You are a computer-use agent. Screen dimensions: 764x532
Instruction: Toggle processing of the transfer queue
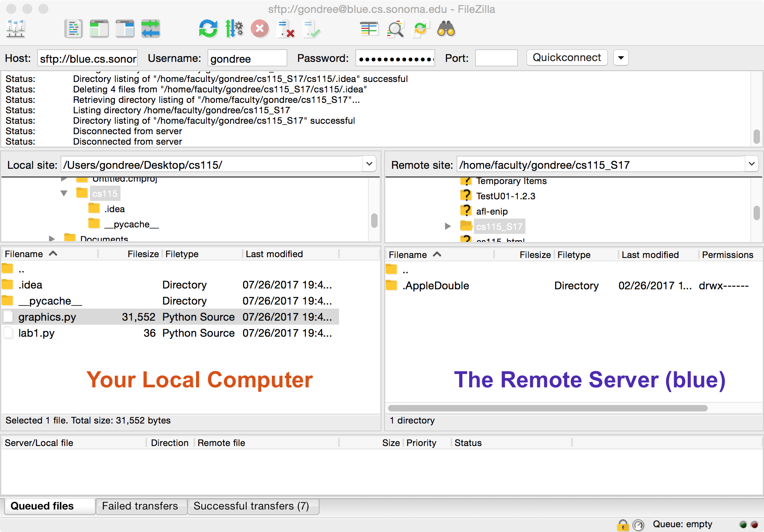(234, 29)
